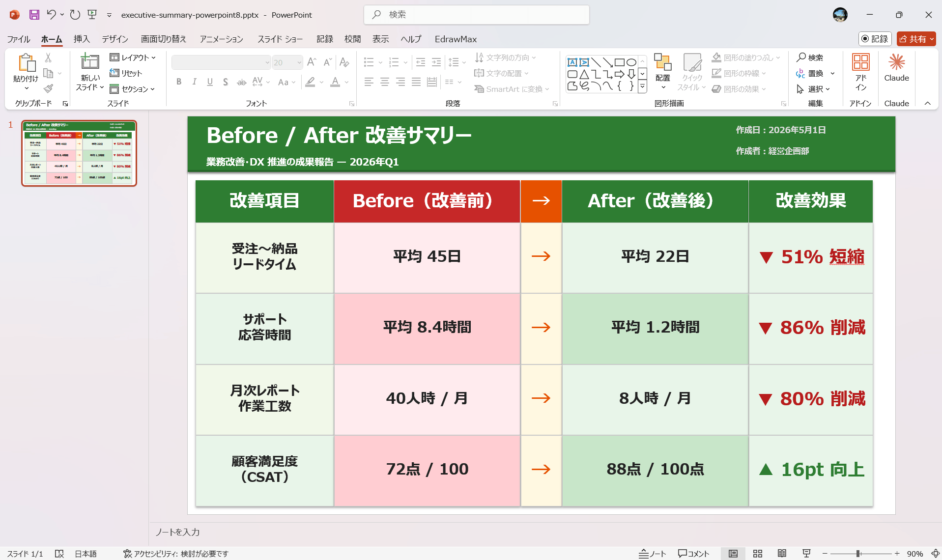Justify text in paragraph group

pos(416,82)
